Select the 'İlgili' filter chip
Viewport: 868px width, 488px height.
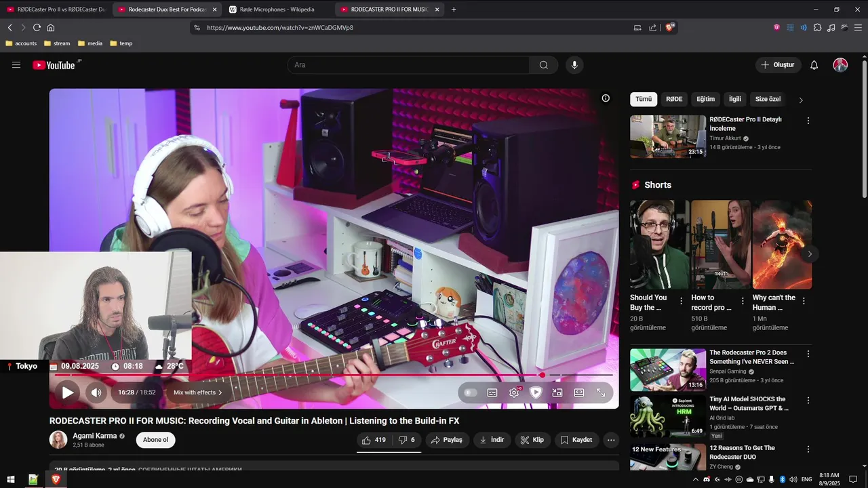[735, 99]
